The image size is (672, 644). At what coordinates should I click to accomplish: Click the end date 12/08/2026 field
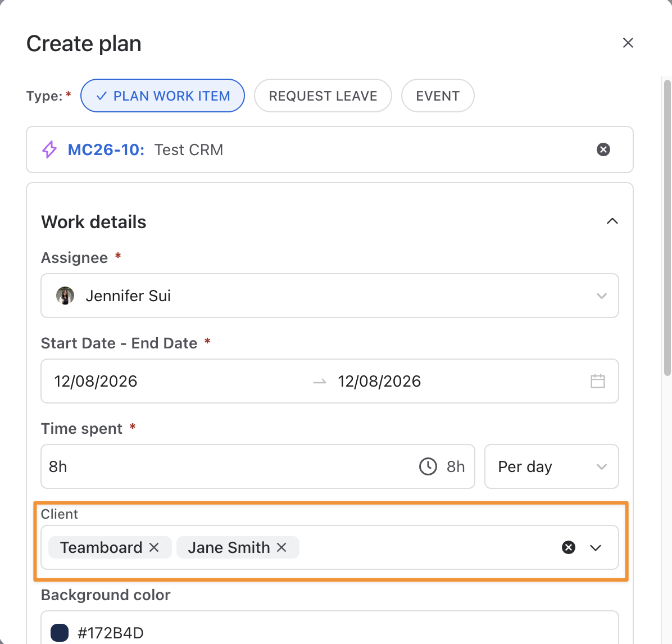pos(379,381)
